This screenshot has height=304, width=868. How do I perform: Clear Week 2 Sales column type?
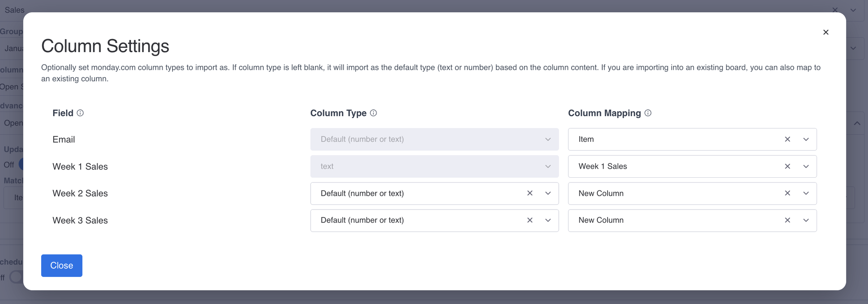530,193
